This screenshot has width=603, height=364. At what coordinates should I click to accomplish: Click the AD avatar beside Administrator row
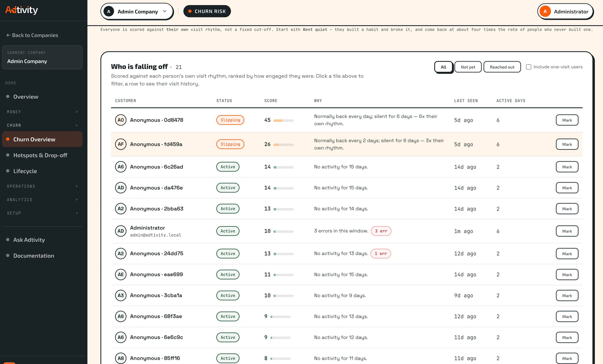[x=121, y=231]
